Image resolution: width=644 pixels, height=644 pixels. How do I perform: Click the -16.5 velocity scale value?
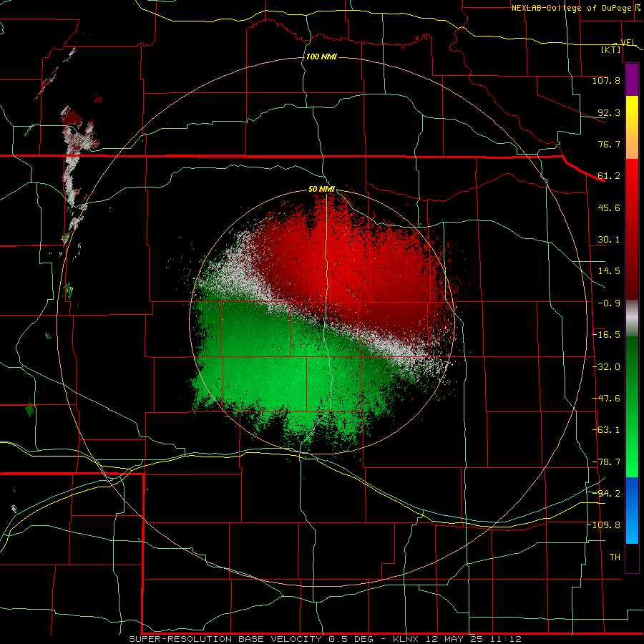606,335
